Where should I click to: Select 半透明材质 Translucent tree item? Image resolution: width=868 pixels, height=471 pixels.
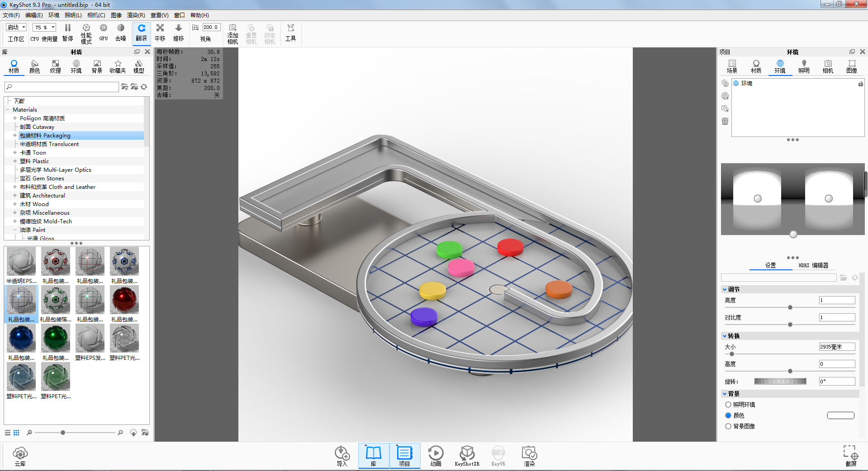pyautogui.click(x=49, y=144)
